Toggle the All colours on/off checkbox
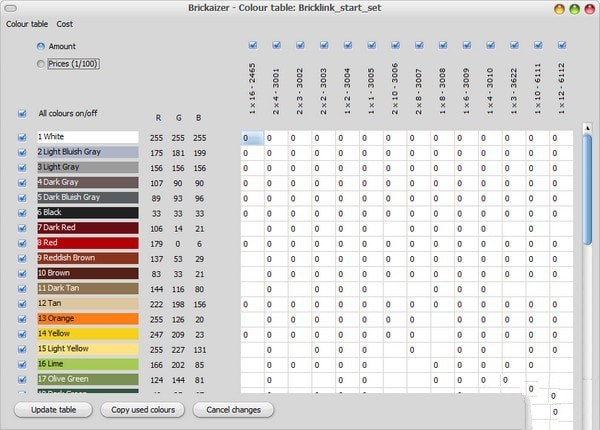Screen dimensions: 600x430 pyautogui.click(x=22, y=113)
